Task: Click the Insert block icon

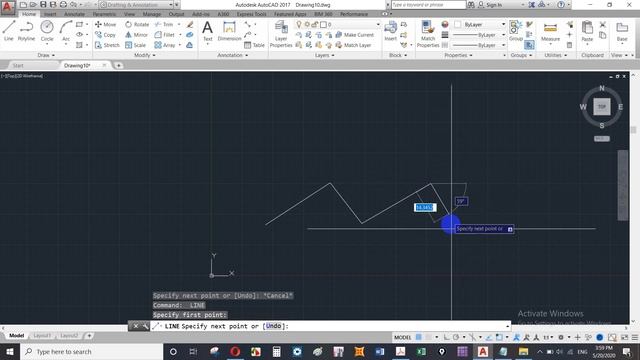Action: (391, 31)
